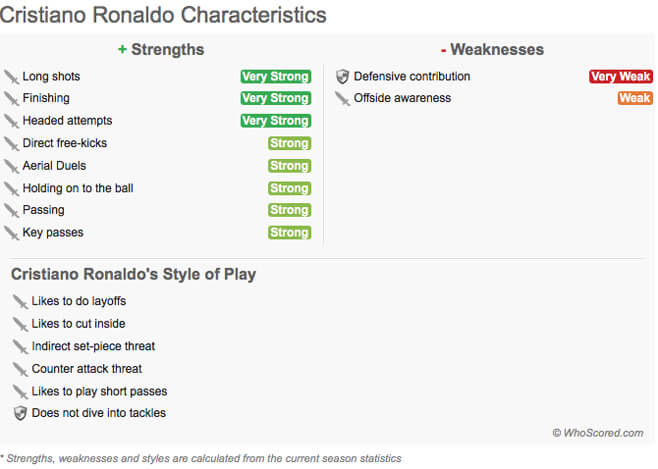Select the Direct free-kicks strength label

64,143
